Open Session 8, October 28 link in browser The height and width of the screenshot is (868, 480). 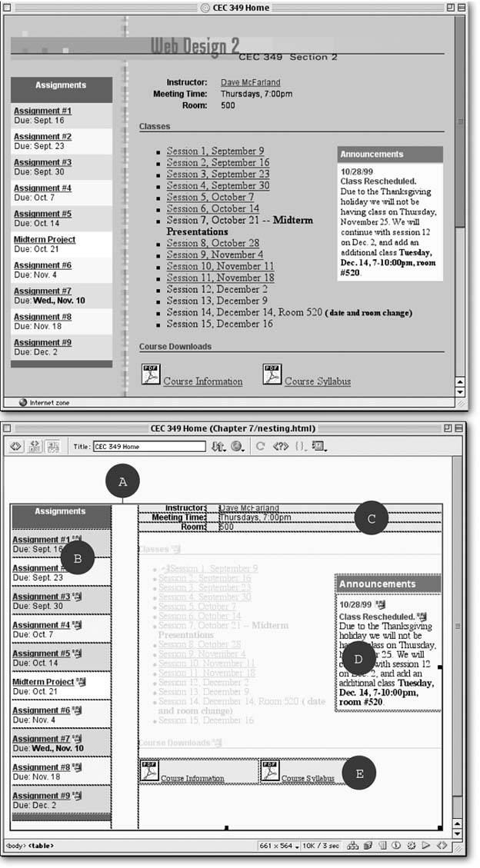tap(212, 243)
